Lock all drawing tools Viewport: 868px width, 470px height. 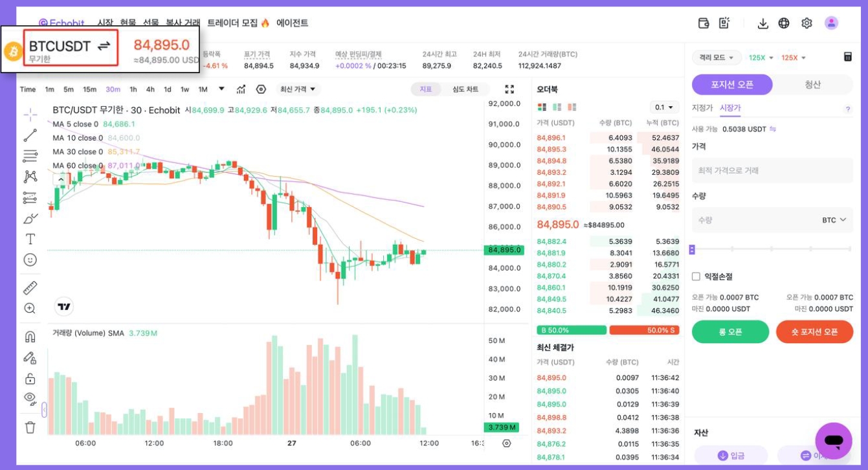pyautogui.click(x=30, y=378)
